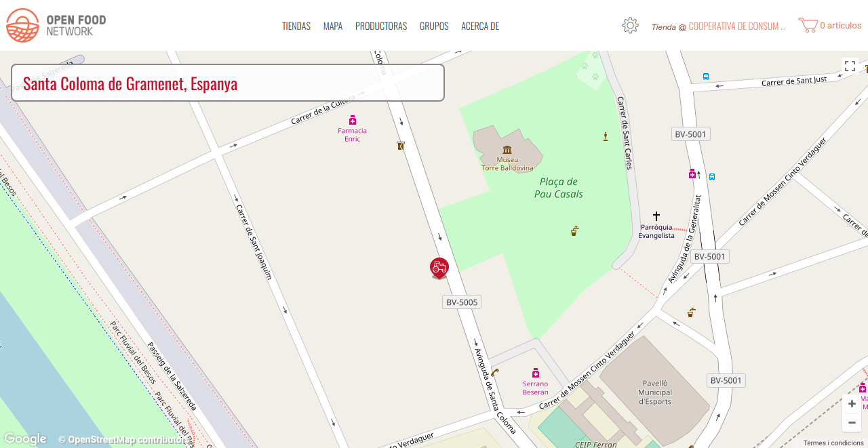This screenshot has width=868, height=448.
Task: Open the COOPERATIVA DE CONSUM shop link
Action: point(736,26)
